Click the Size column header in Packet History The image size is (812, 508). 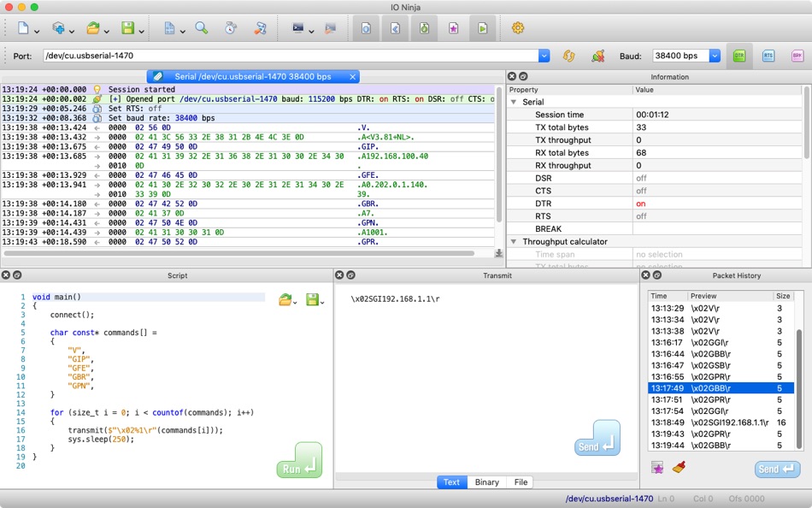pos(784,296)
